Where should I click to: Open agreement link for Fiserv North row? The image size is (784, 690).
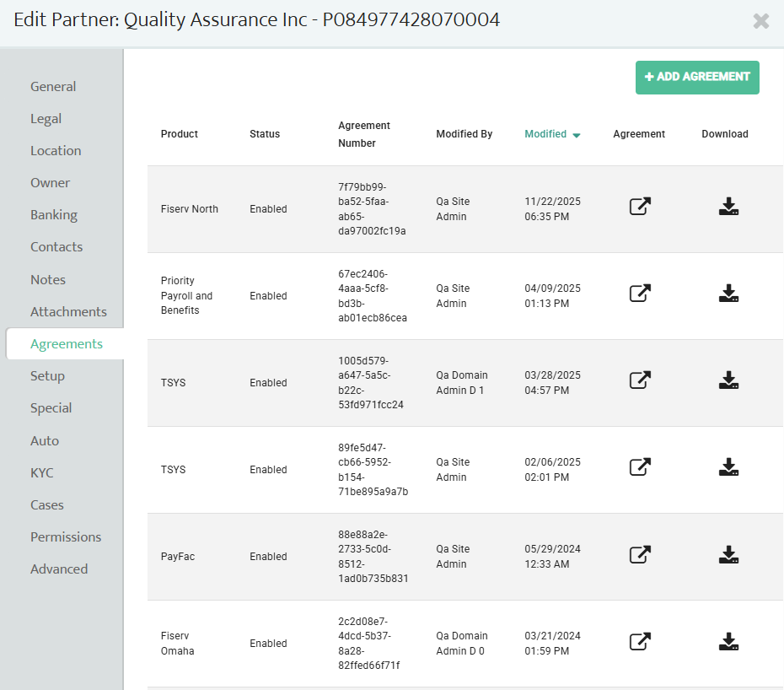640,206
